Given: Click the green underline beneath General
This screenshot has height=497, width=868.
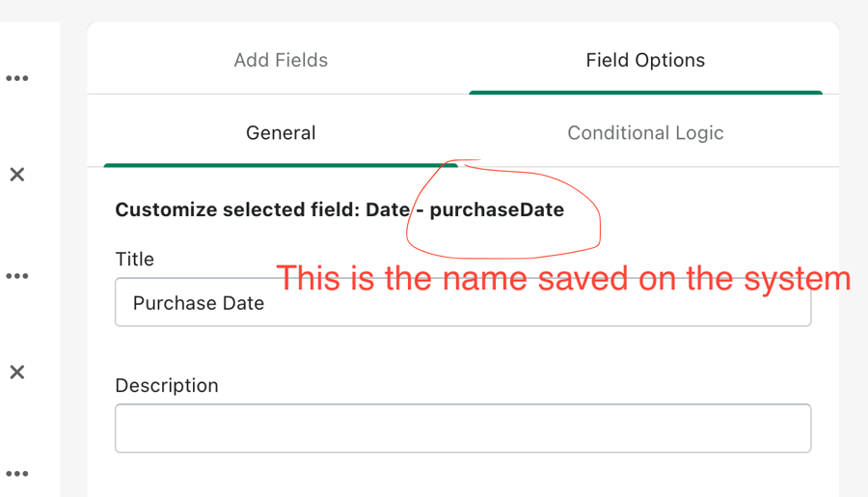Looking at the screenshot, I should click(x=281, y=165).
